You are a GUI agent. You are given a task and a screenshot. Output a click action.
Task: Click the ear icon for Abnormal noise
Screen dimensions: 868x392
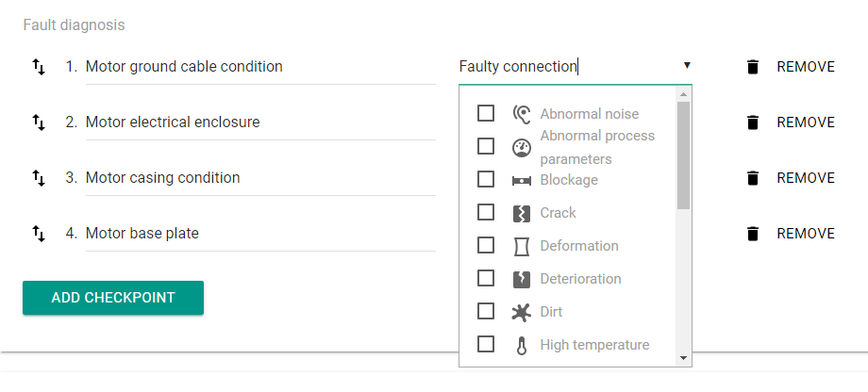pyautogui.click(x=522, y=114)
